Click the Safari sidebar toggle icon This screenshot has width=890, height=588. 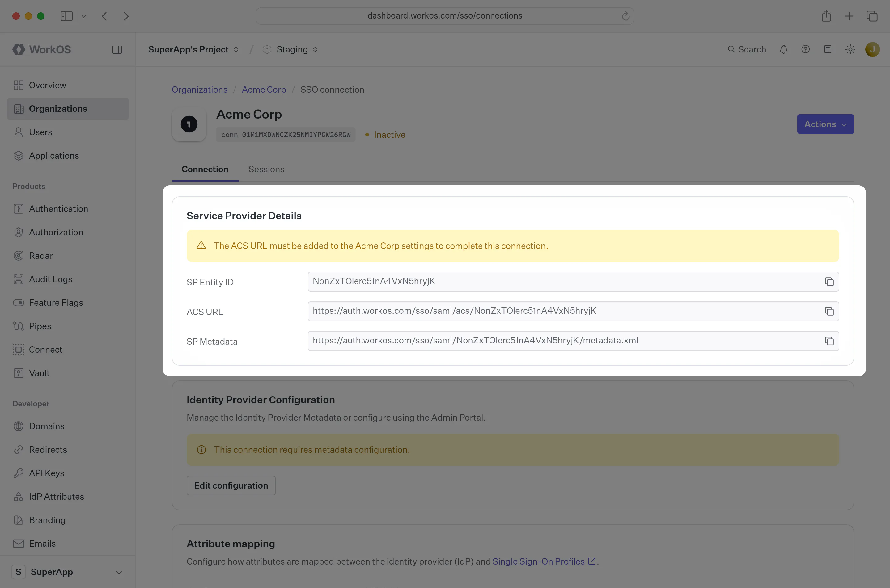point(66,16)
